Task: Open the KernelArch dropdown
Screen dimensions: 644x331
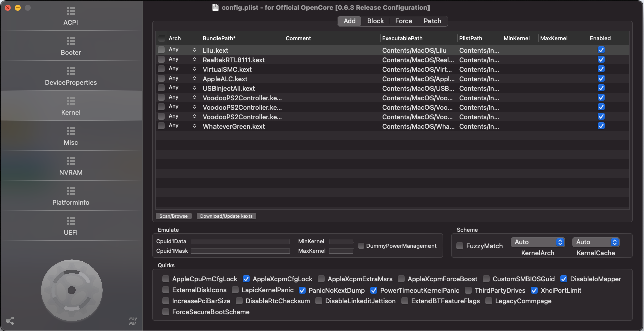Action: click(538, 242)
